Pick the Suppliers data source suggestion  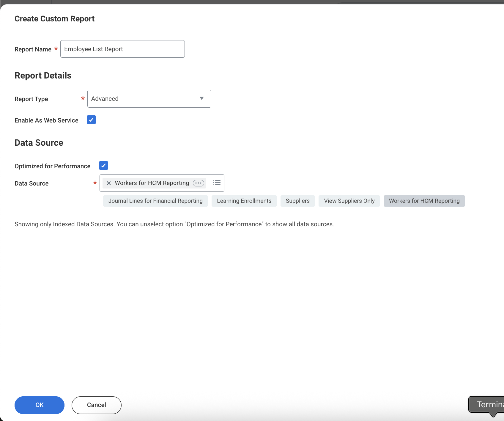pos(297,201)
